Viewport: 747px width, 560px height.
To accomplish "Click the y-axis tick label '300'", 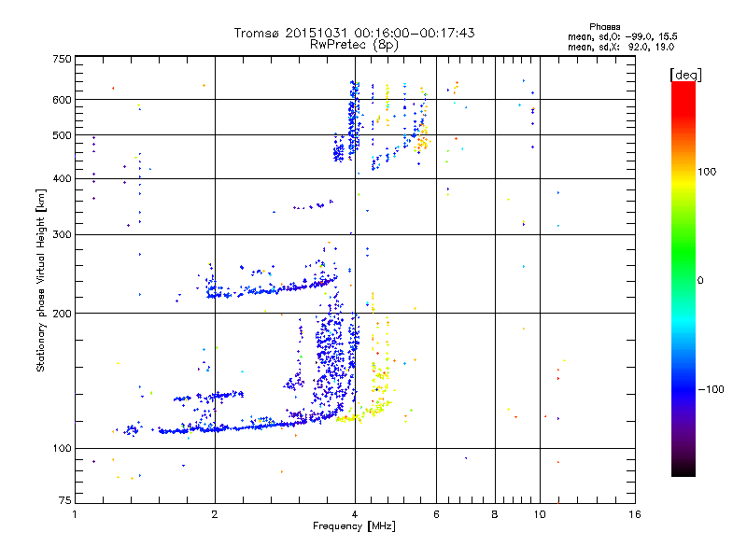I will point(62,235).
